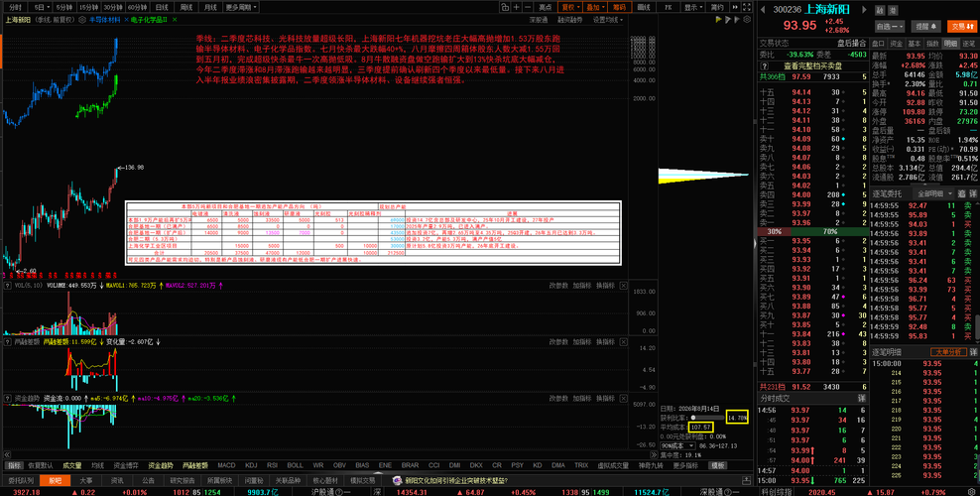Close the 资金趋势 indicator panel

click(626, 398)
